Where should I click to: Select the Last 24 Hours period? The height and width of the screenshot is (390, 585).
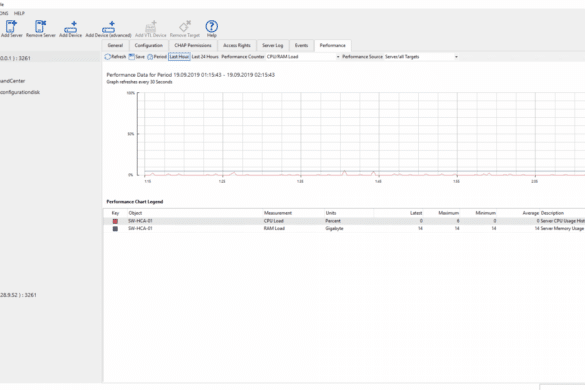[205, 57]
